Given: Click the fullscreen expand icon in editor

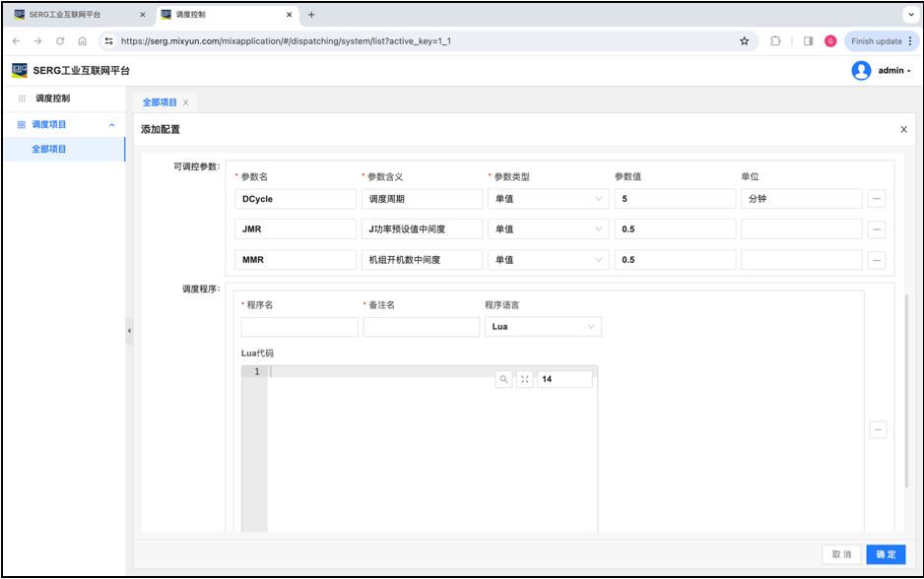Looking at the screenshot, I should 524,379.
